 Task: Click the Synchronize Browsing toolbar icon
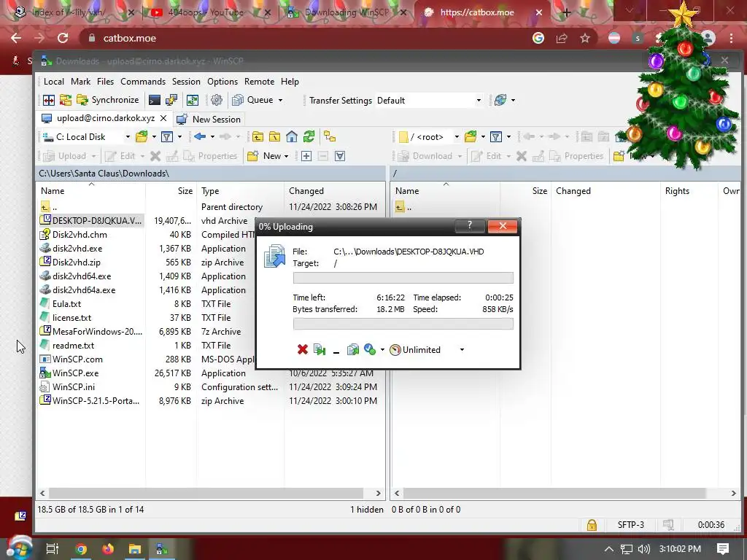click(65, 100)
